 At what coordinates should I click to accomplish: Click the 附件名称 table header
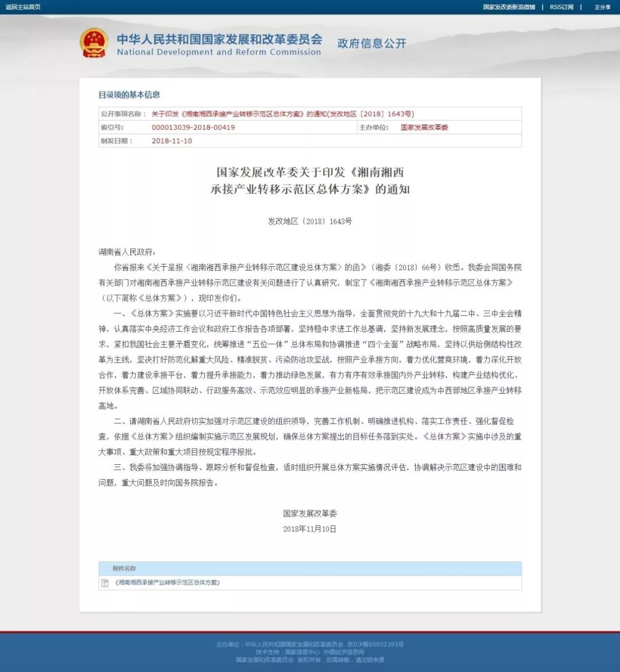(x=124, y=569)
